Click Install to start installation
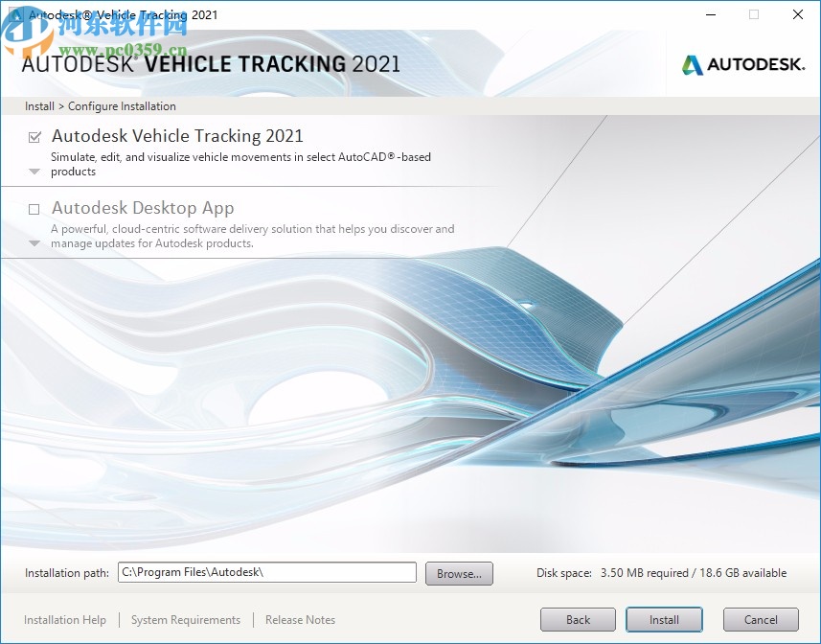Image resolution: width=821 pixels, height=644 pixels. 664,619
